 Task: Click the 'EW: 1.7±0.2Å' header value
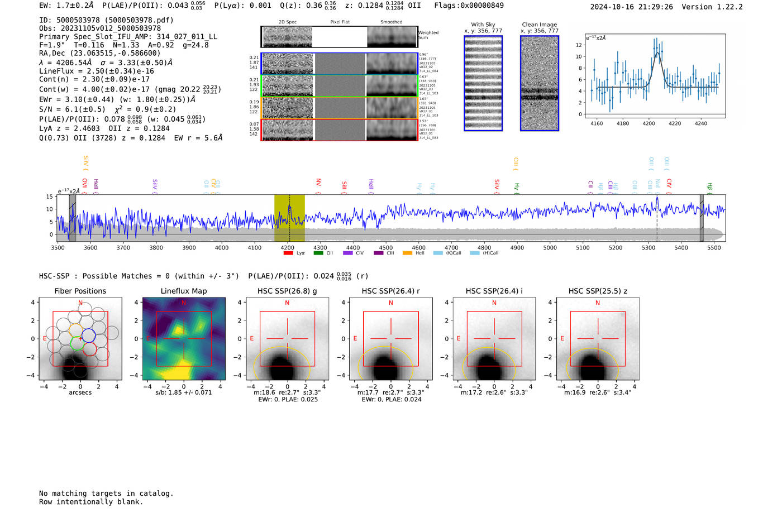pos(66,6)
